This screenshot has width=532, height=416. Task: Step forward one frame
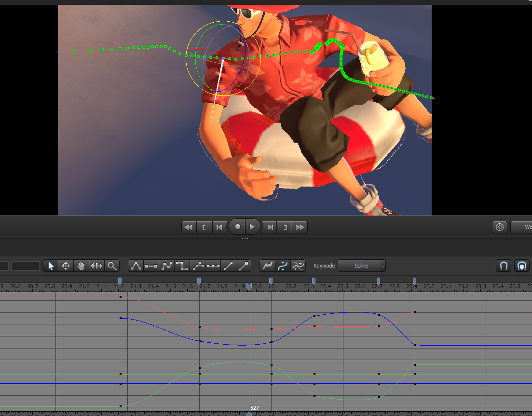tap(270, 227)
